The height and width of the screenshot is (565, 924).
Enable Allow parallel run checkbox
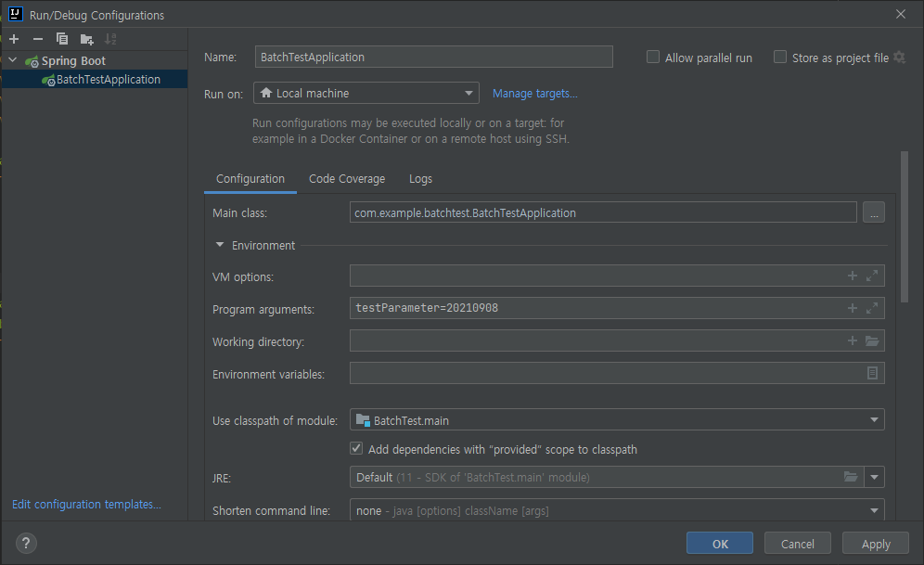tap(653, 58)
